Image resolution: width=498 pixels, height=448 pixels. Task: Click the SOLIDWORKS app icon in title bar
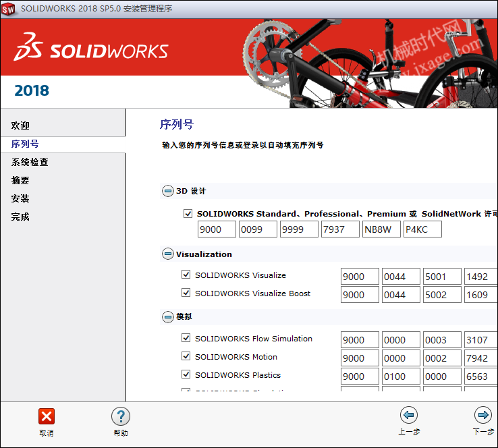8,9
